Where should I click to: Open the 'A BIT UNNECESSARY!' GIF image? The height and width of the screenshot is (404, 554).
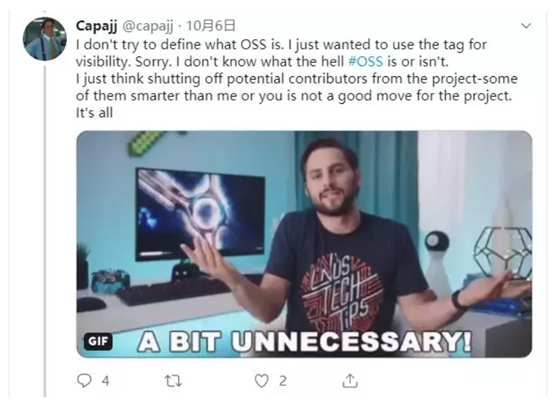click(304, 244)
